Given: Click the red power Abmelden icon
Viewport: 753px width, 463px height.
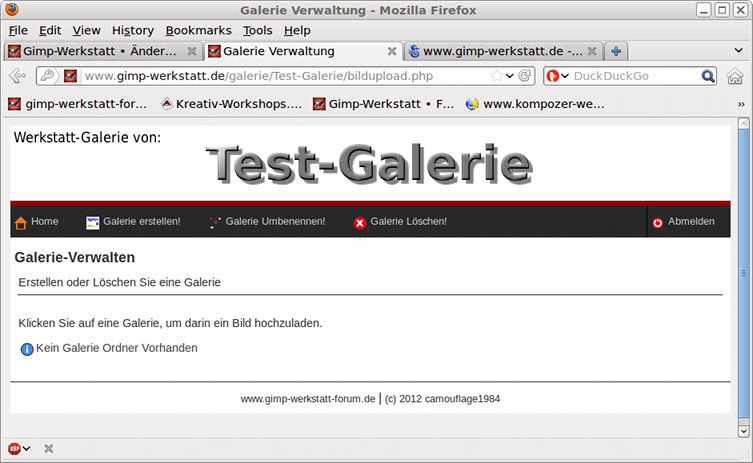Looking at the screenshot, I should [x=657, y=222].
